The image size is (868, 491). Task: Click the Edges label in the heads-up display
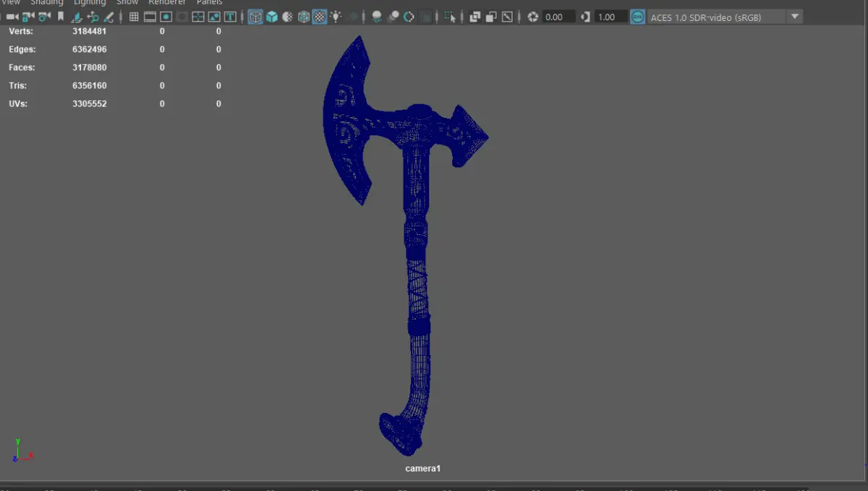coord(22,49)
